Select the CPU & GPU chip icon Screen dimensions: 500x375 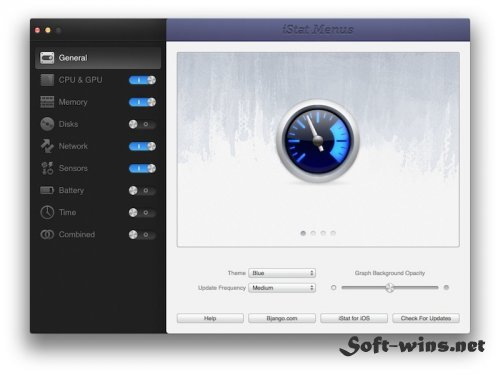47,80
